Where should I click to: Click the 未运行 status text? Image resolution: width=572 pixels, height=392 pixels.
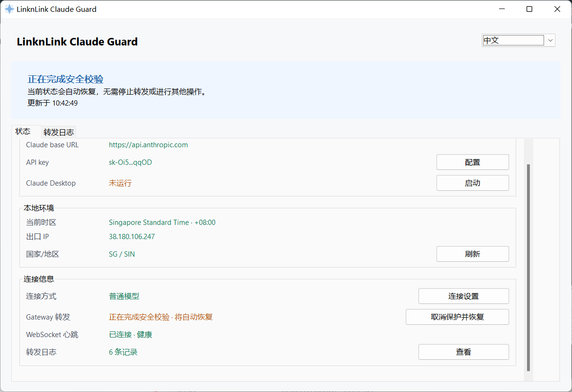pyautogui.click(x=120, y=183)
